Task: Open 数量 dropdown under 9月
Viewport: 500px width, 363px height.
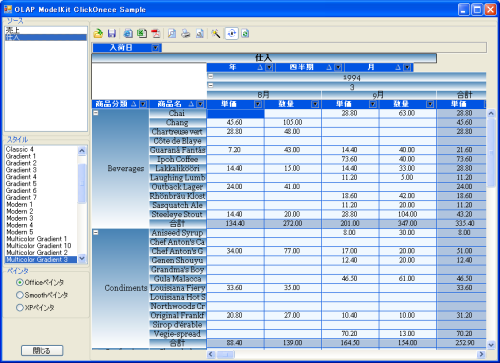Action: (430, 104)
